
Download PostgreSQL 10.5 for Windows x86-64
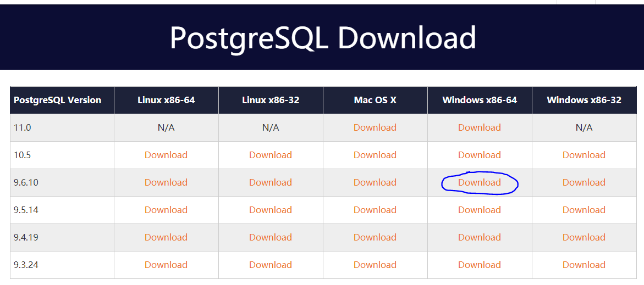[x=480, y=155]
